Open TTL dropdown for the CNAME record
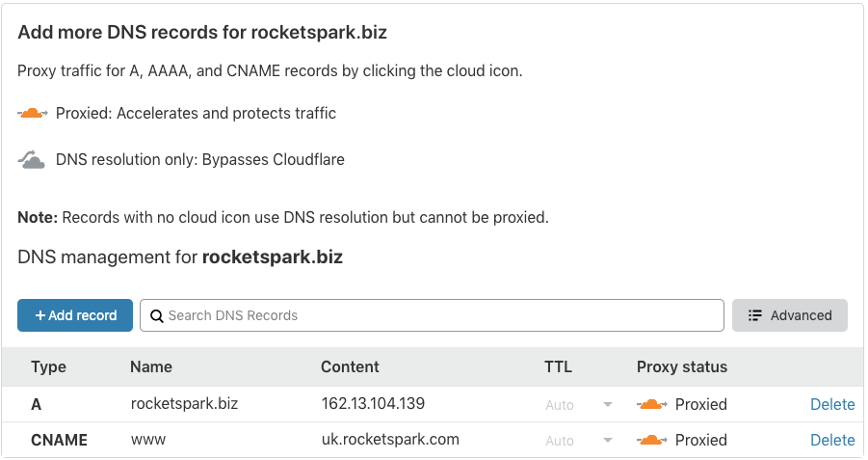 coord(579,441)
